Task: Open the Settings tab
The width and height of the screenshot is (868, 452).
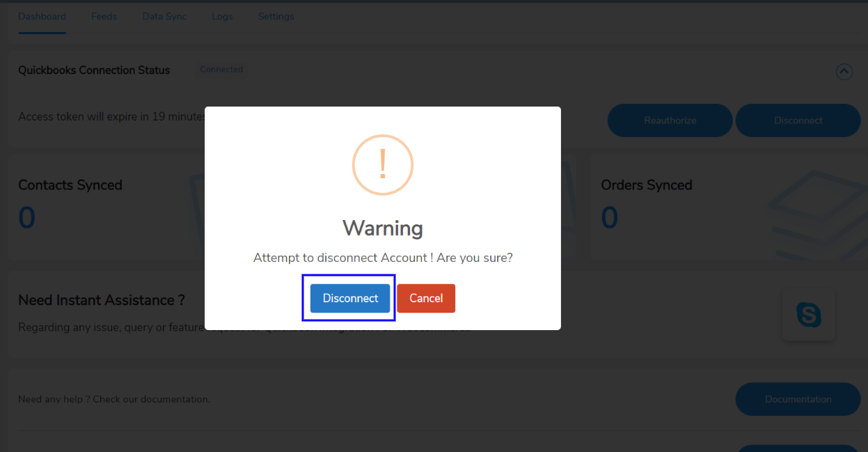Action: 276,16
